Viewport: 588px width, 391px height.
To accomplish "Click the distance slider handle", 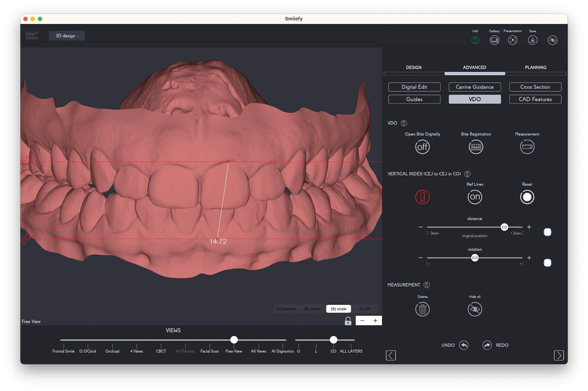I will point(504,227).
